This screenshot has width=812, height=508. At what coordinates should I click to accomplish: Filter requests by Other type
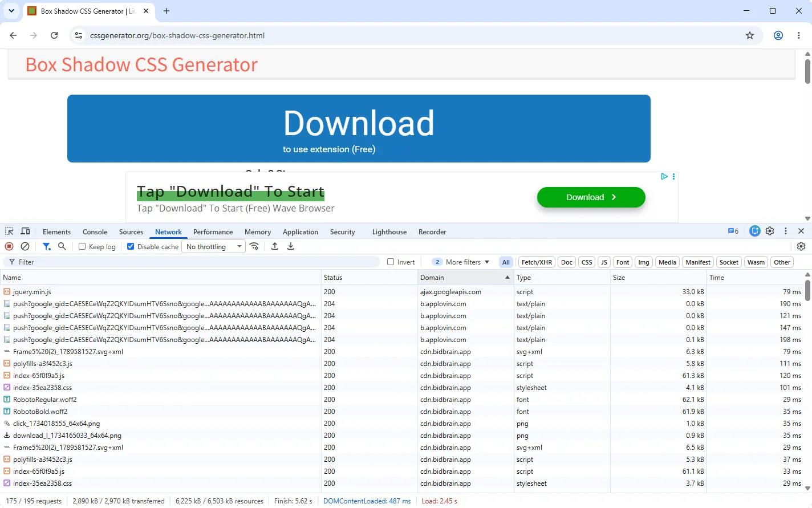point(782,262)
